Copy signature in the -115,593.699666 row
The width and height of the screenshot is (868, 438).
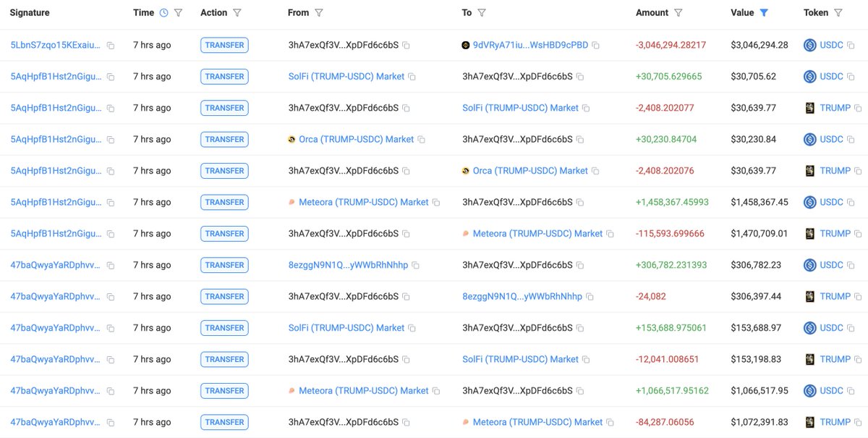111,234
